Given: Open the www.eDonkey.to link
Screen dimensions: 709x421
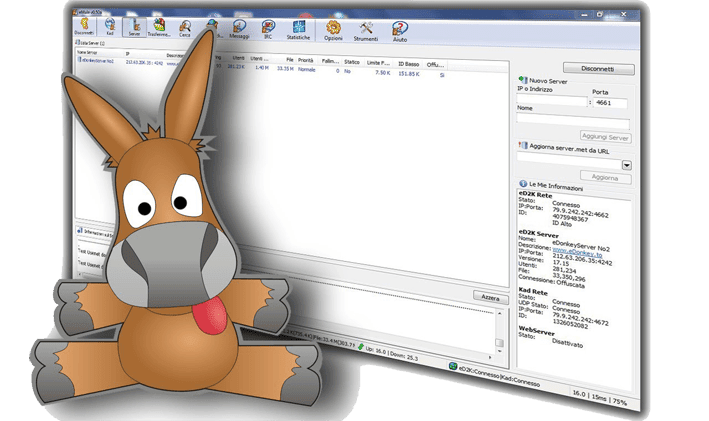Looking at the screenshot, I should tap(577, 251).
